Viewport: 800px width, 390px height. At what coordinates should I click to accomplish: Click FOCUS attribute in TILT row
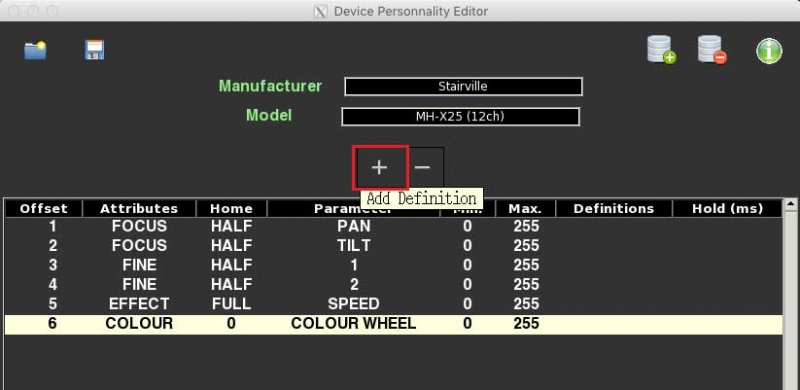click(x=139, y=245)
